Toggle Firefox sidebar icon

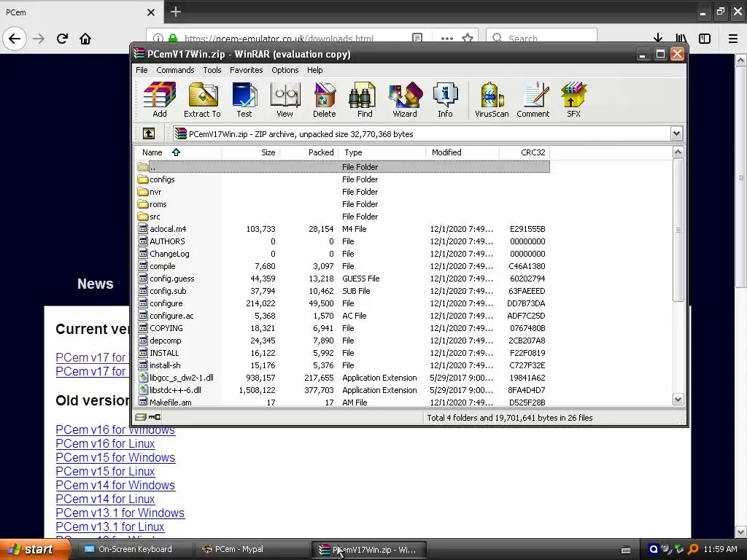pyautogui.click(x=705, y=39)
